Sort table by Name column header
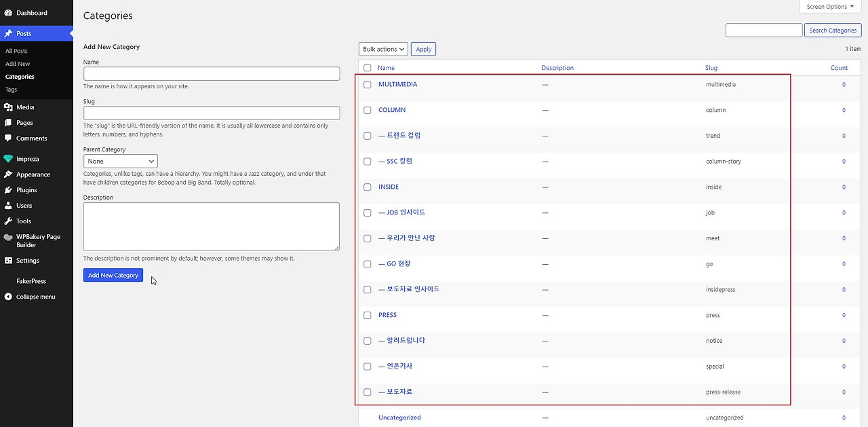 (x=386, y=68)
